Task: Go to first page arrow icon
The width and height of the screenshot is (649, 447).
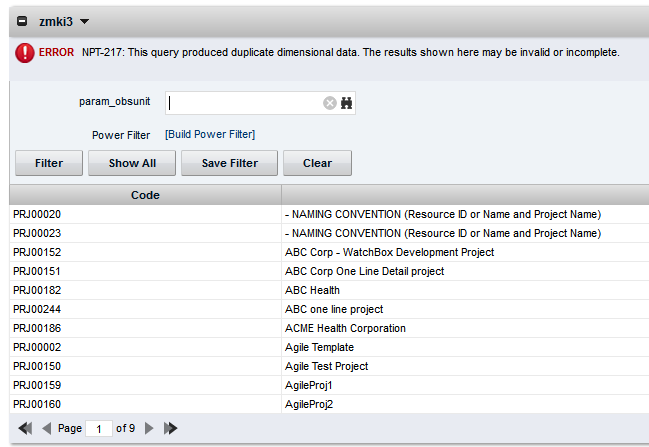Action: 25,428
